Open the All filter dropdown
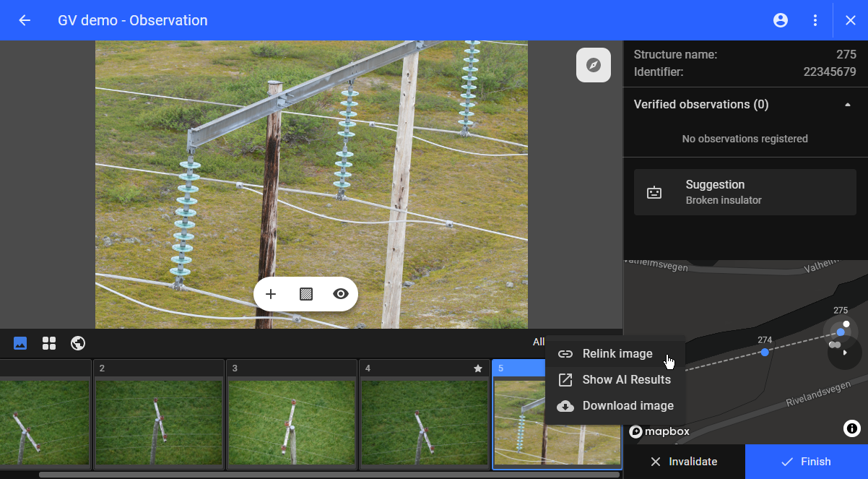868x479 pixels. point(539,342)
